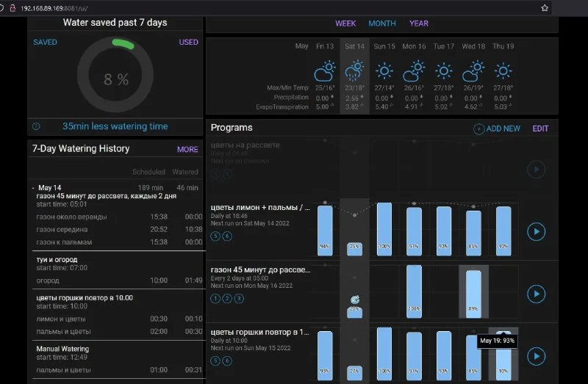Click 100% bar in 'газон 45 минут' row
The image size is (588, 384).
click(414, 291)
